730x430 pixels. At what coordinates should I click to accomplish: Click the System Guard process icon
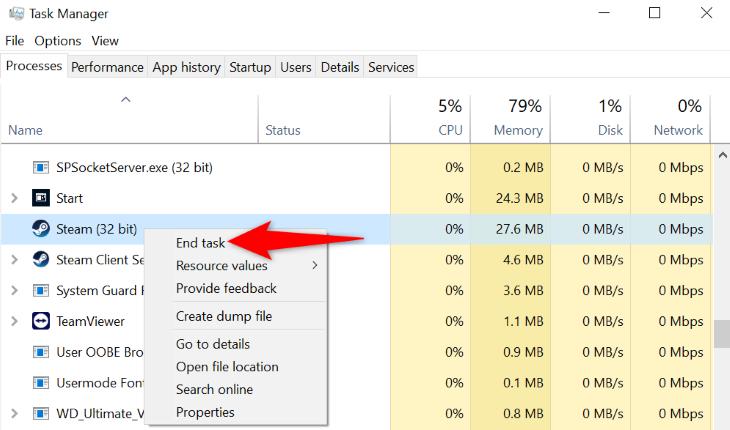coord(41,291)
